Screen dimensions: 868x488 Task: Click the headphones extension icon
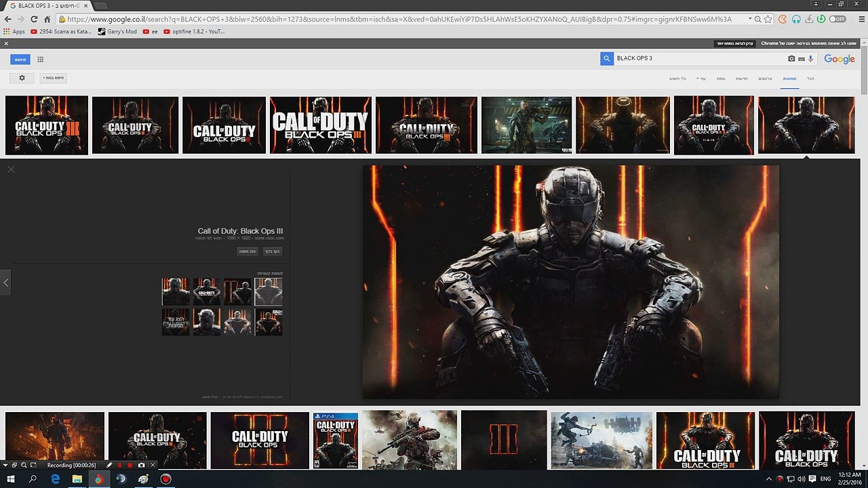(x=796, y=20)
